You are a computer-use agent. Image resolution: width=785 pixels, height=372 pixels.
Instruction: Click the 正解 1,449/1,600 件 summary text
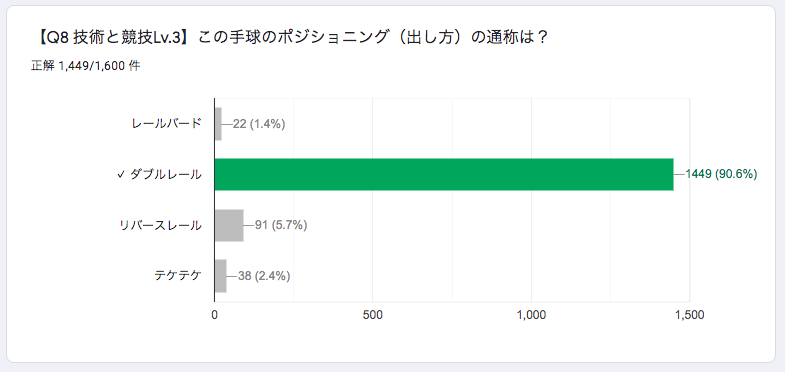(86, 67)
